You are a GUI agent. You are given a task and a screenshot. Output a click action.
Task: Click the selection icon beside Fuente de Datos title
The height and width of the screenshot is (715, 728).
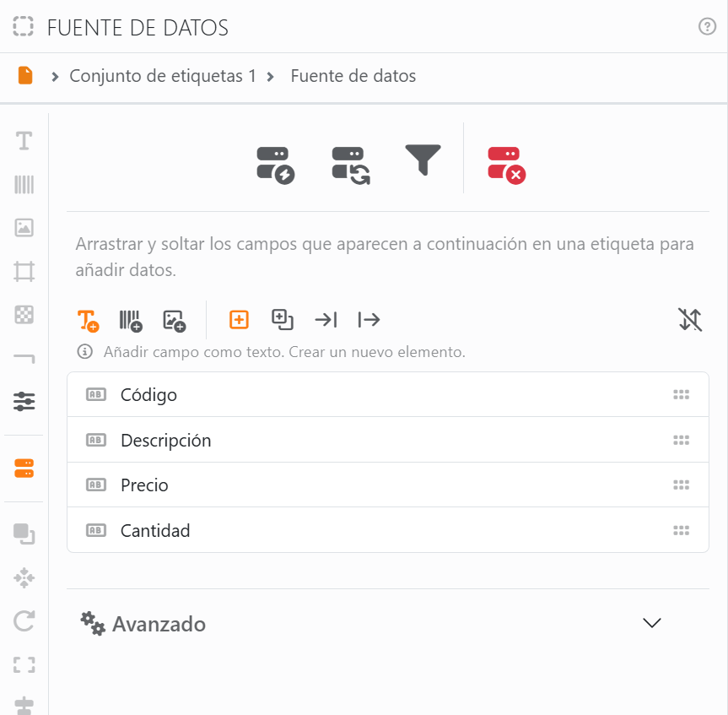24,26
